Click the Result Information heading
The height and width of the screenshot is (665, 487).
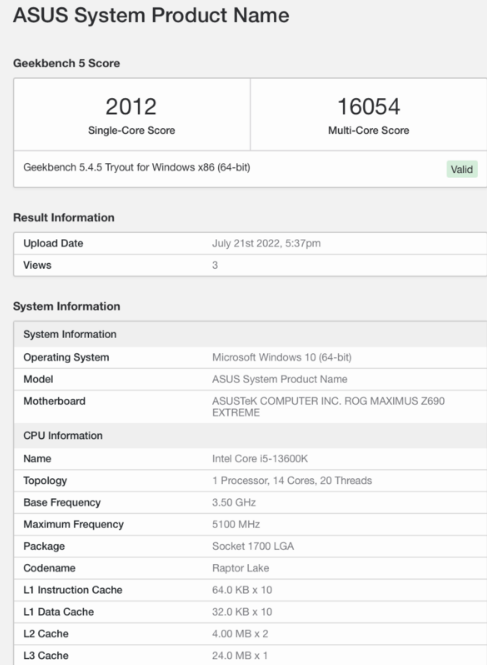(x=64, y=218)
